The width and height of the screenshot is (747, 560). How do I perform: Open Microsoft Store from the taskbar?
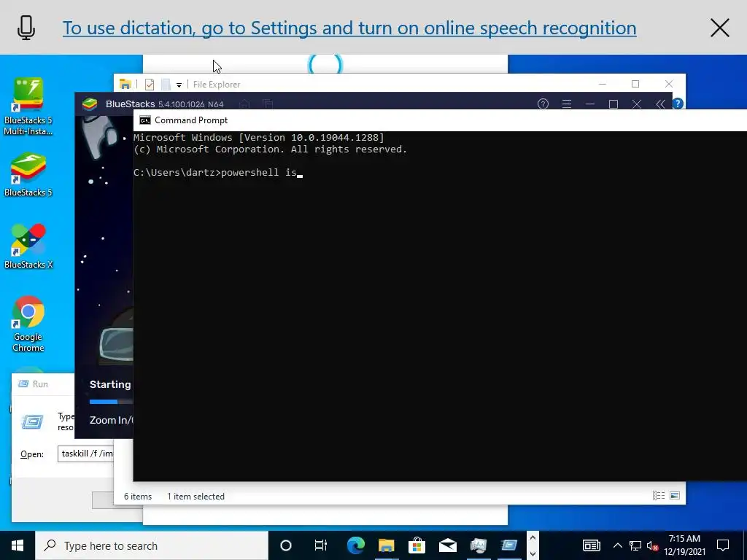pos(417,545)
